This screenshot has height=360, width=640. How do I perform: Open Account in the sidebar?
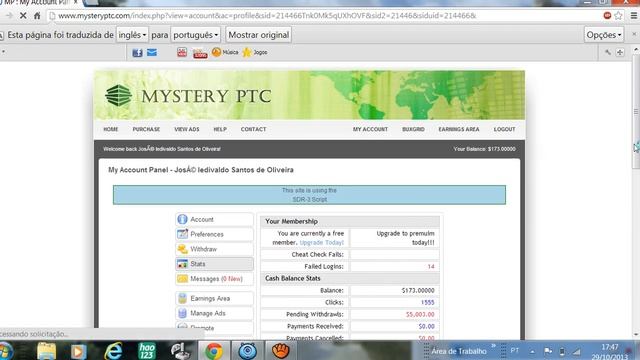(x=214, y=220)
